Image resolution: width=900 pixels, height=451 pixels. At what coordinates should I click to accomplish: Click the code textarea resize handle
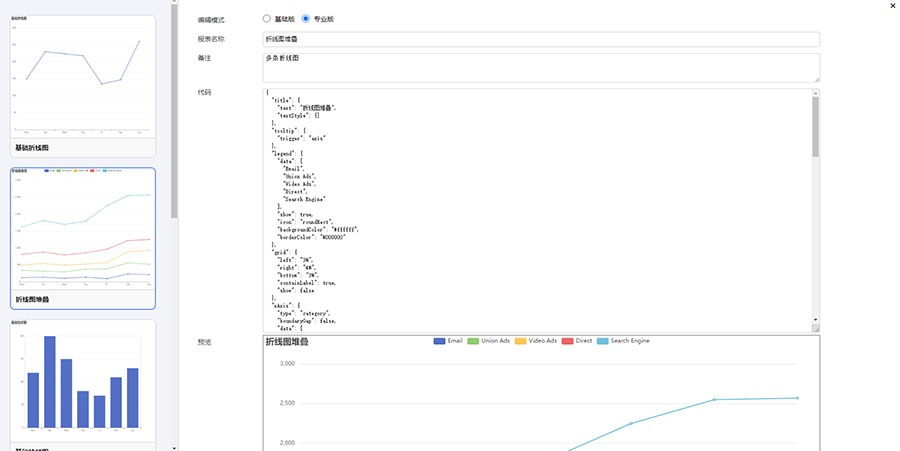pos(816,328)
